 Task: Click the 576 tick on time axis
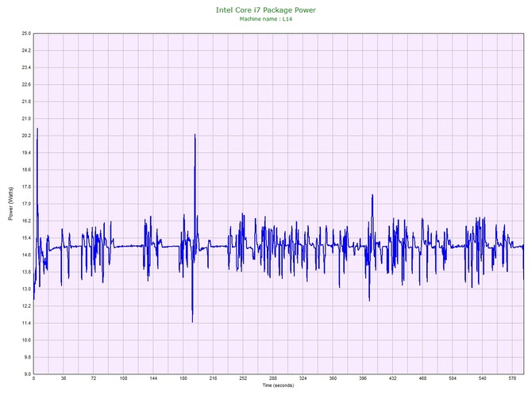512,378
